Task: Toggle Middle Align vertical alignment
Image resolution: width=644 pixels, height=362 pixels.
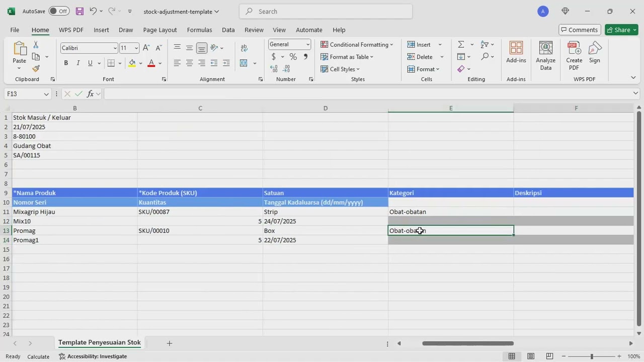Action: pos(189,48)
